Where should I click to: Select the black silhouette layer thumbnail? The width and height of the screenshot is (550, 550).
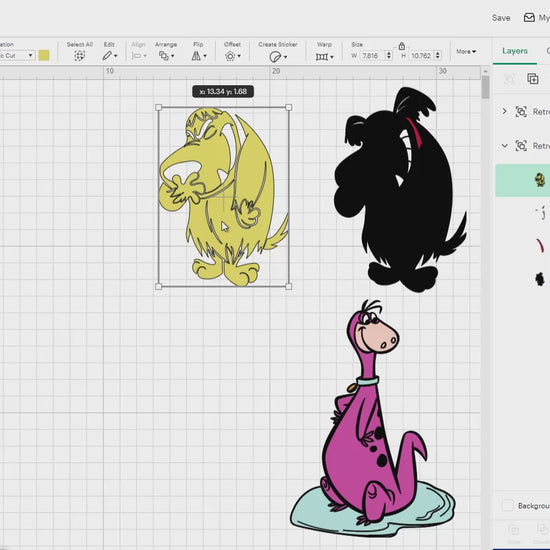tap(540, 279)
